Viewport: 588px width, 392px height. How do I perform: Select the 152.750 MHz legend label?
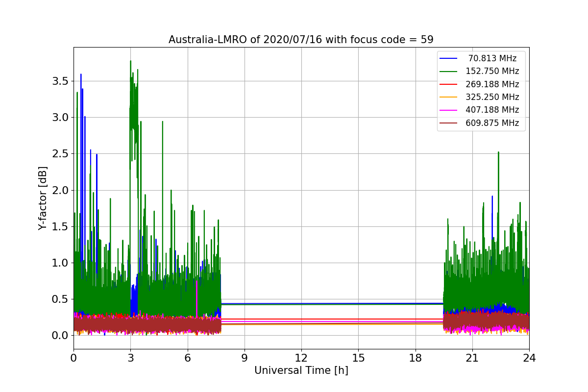click(x=492, y=72)
